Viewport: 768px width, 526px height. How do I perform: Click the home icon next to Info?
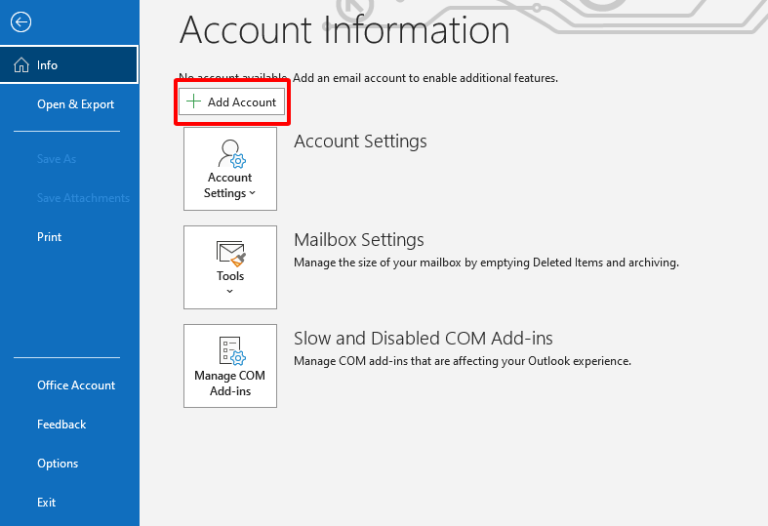(21, 65)
